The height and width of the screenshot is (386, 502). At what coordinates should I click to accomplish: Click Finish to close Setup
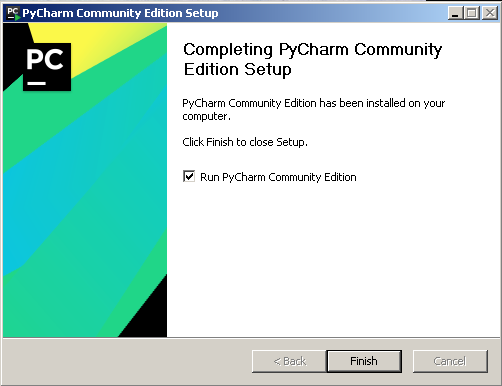pos(364,361)
